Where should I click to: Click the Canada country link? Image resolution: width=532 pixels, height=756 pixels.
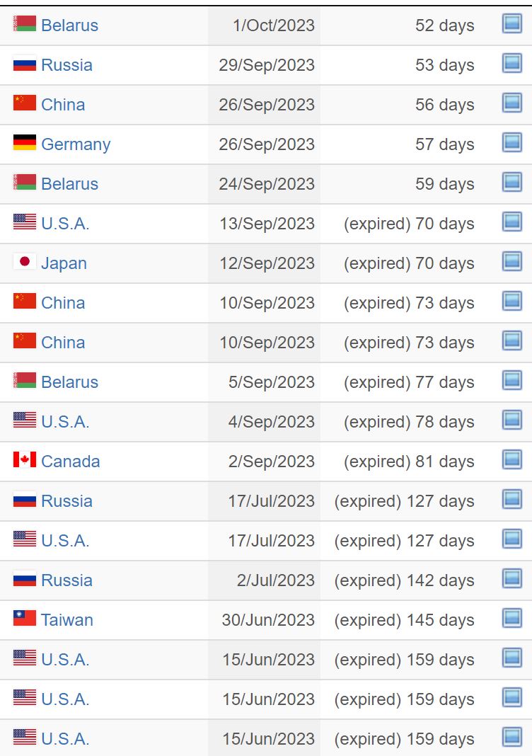(x=70, y=462)
